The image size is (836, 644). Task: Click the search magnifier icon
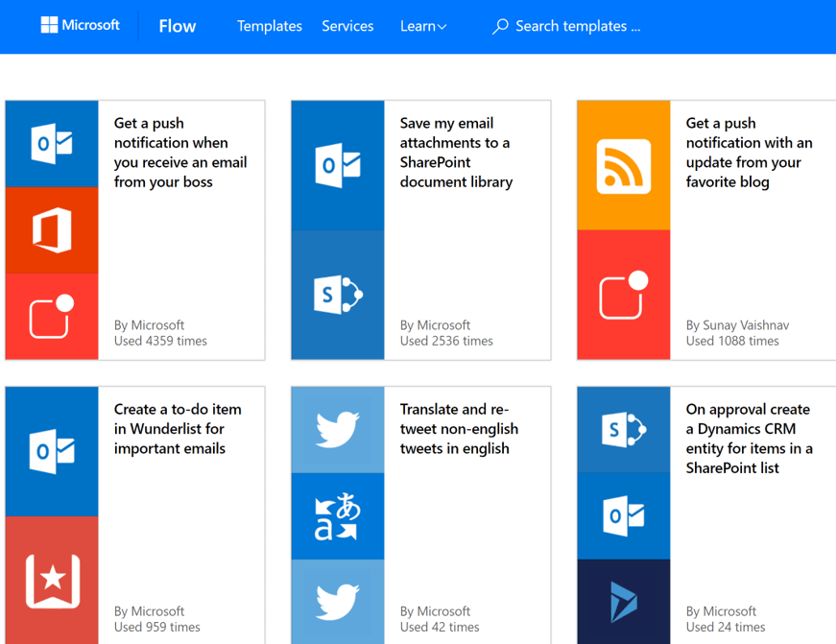[x=499, y=26]
